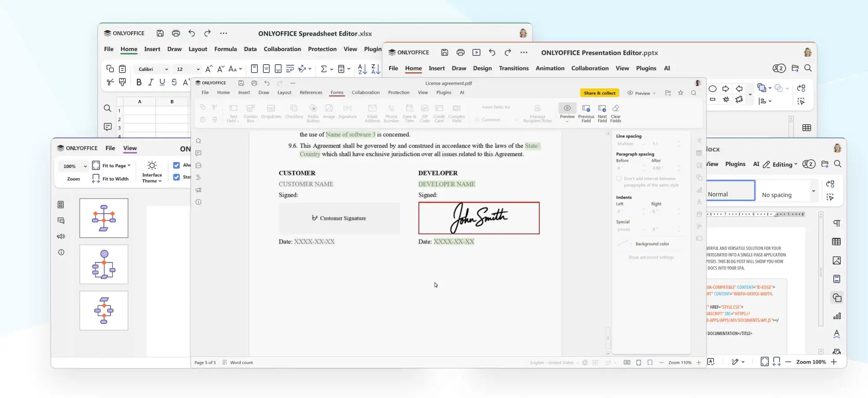Click the Customer Signature field
Screen dimensions: 868x398
coord(339,218)
